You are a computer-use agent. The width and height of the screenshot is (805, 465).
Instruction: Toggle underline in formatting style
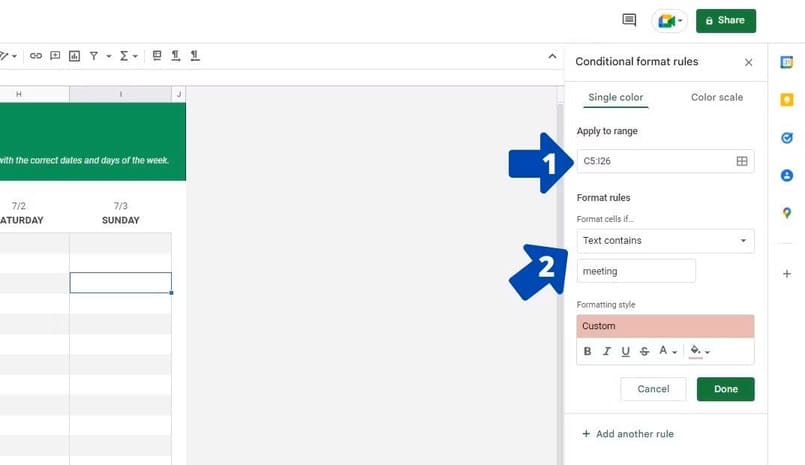point(625,352)
